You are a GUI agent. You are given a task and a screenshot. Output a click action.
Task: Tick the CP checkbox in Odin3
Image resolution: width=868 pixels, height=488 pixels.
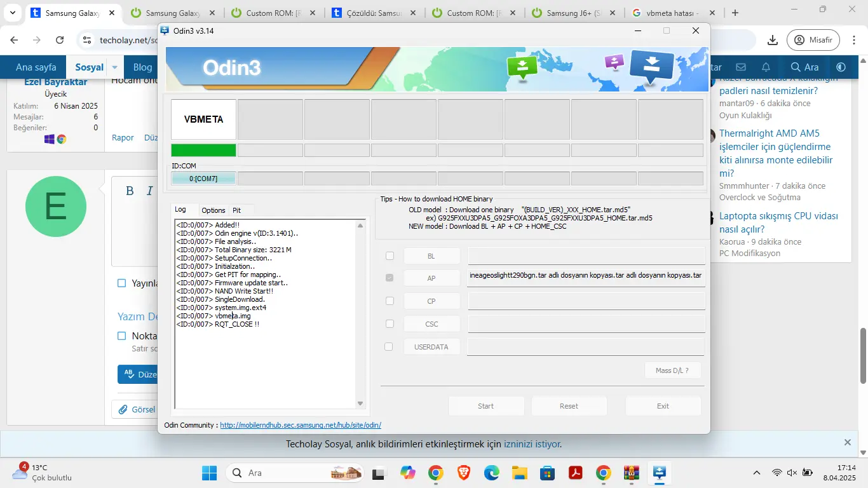pos(390,301)
